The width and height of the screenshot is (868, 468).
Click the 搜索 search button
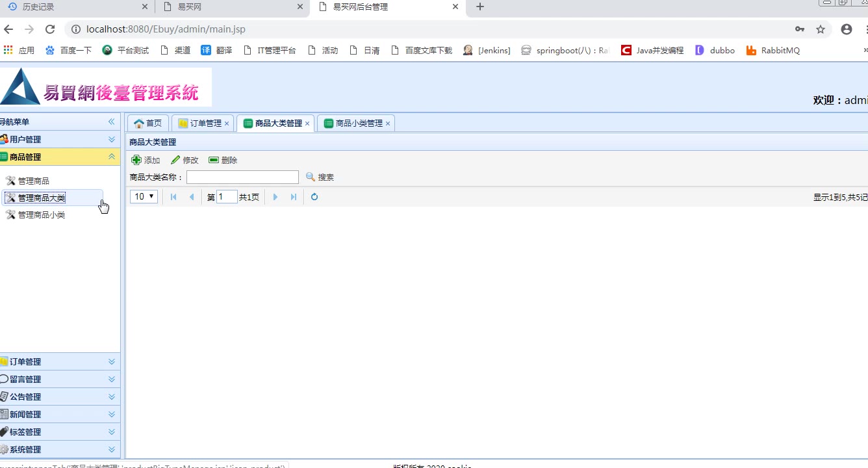point(320,177)
